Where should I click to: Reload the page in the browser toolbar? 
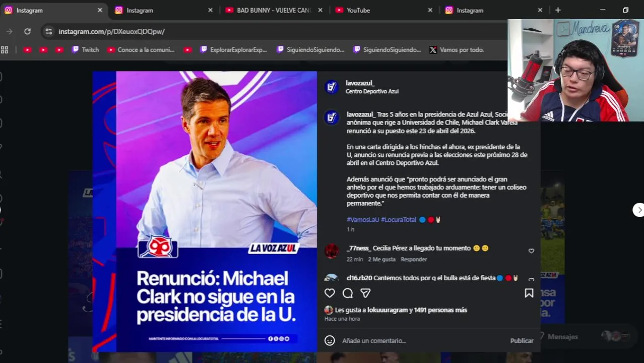tap(27, 31)
